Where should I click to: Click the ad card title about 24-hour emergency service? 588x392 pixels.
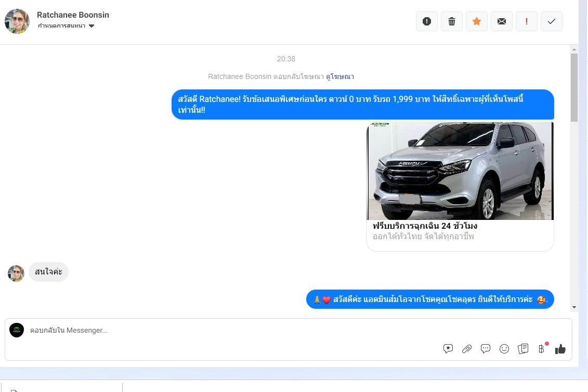[x=425, y=226]
